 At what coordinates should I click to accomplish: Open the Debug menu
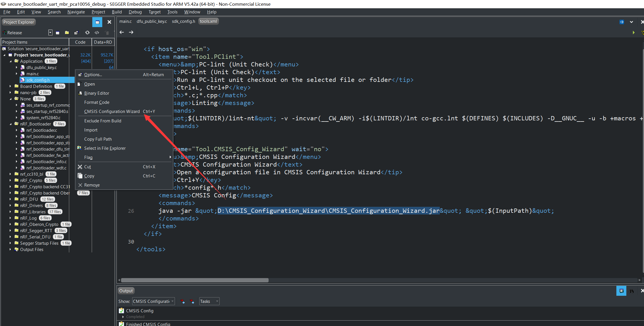click(x=135, y=12)
